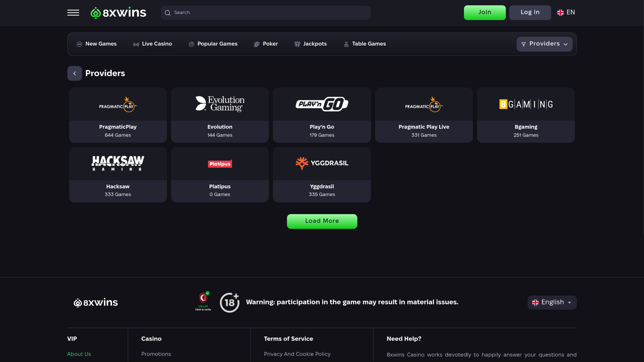Open the Evolution Gaming provider logo
The image size is (644, 362).
click(x=220, y=104)
